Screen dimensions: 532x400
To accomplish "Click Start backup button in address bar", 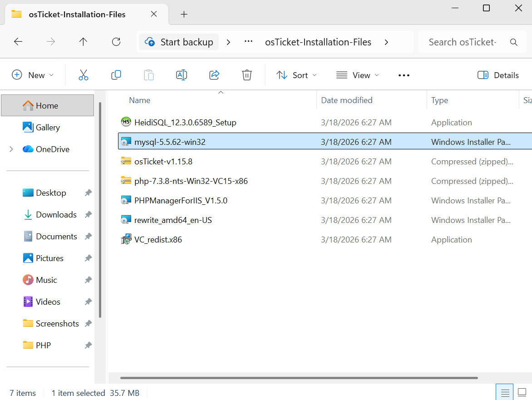I will coord(179,42).
